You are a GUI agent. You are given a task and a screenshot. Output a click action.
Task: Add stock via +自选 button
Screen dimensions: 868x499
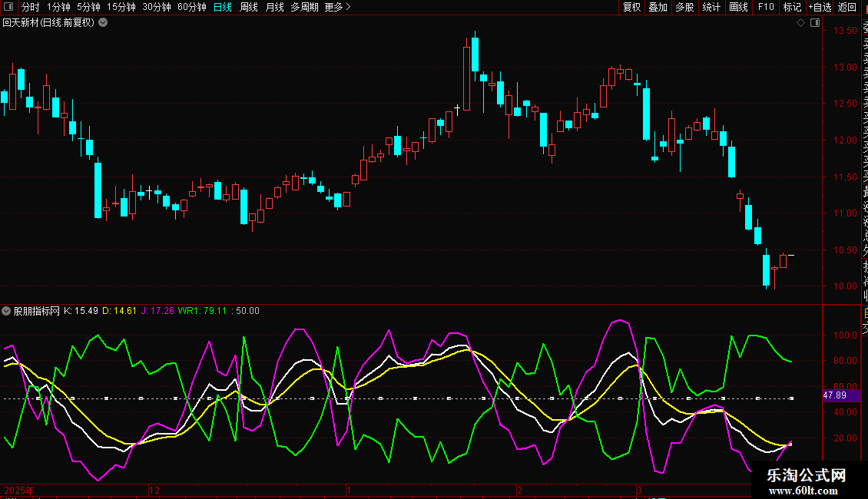820,7
